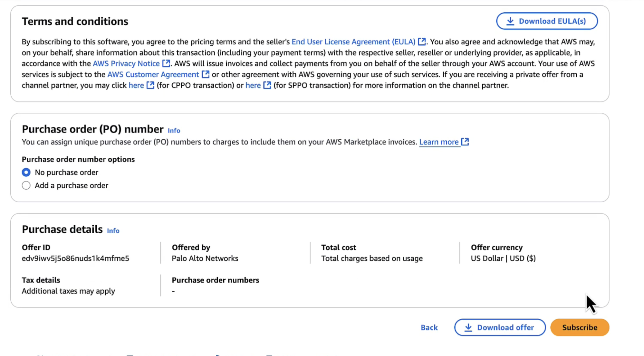Open Info beside Purchase details heading
Screen dimensions: 644x356
pyautogui.click(x=113, y=230)
